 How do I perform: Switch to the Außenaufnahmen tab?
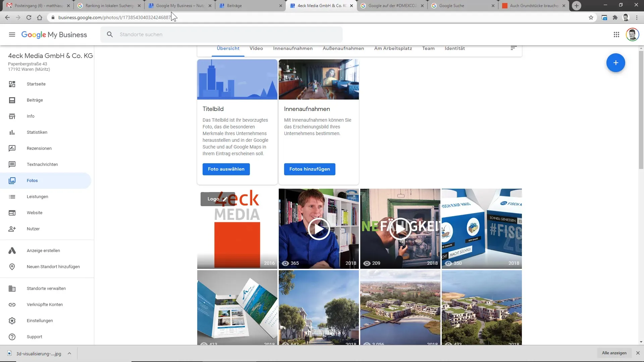[343, 49]
